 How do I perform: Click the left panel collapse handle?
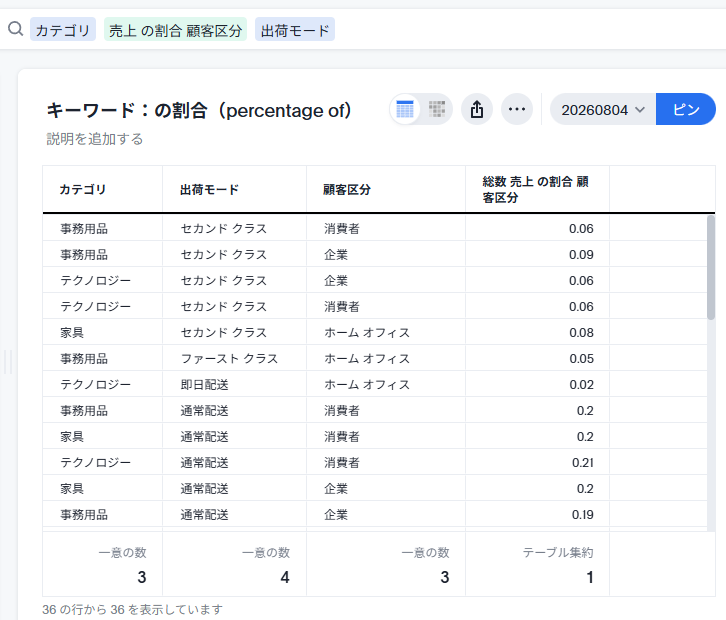click(x=8, y=362)
